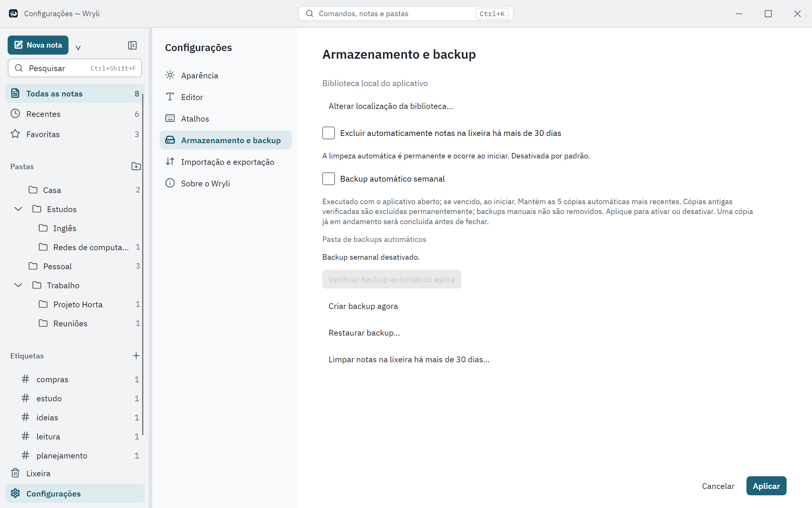Open the Lixeira trash icon
Viewport: 812px width, 508px height.
(15, 473)
